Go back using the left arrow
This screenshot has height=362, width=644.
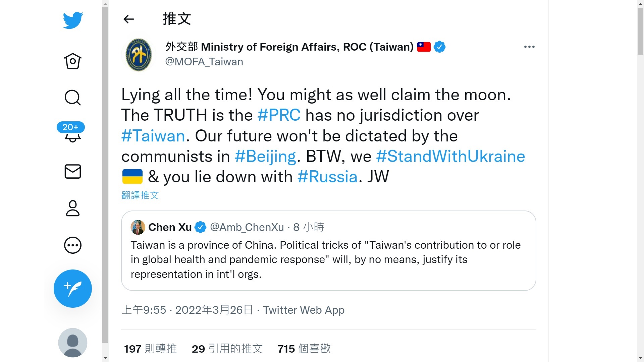tap(129, 19)
